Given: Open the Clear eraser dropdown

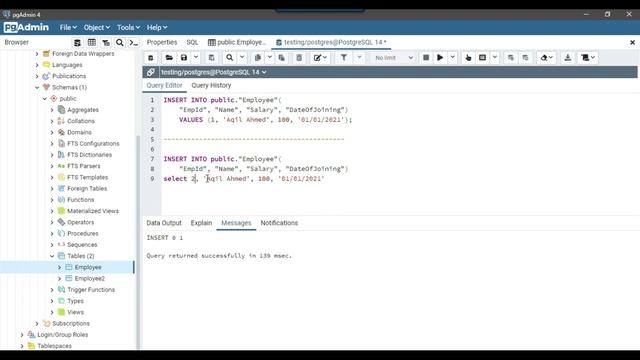Looking at the screenshot, I should coord(547,58).
